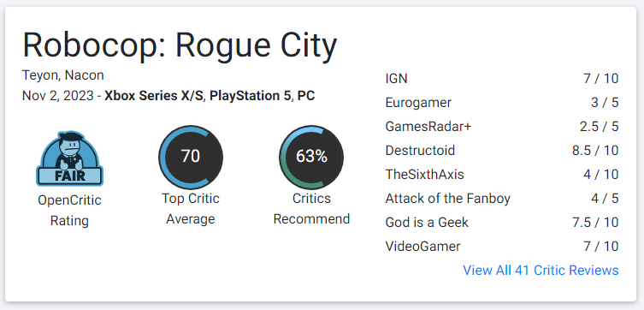Click the PlayStation 5 platform link
This screenshot has width=644, height=310.
point(251,96)
